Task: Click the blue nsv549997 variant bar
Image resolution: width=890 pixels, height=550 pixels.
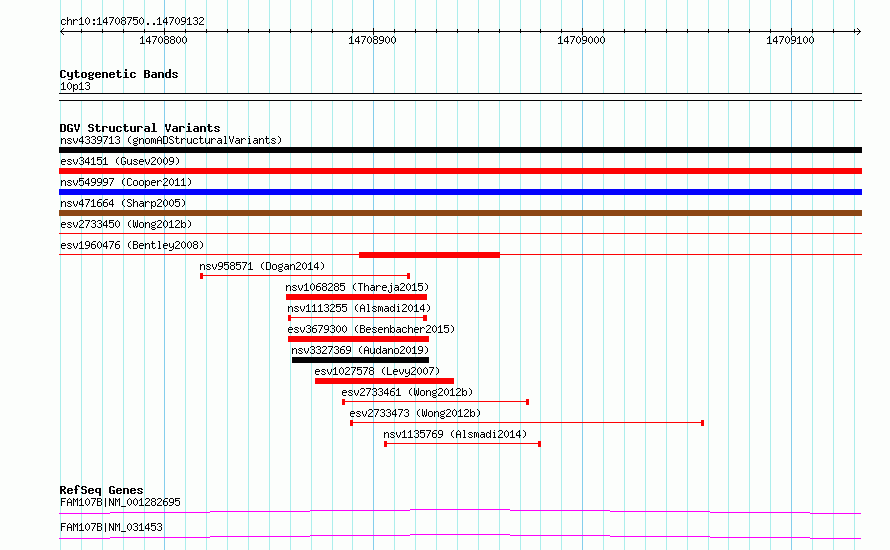Action: (460, 192)
